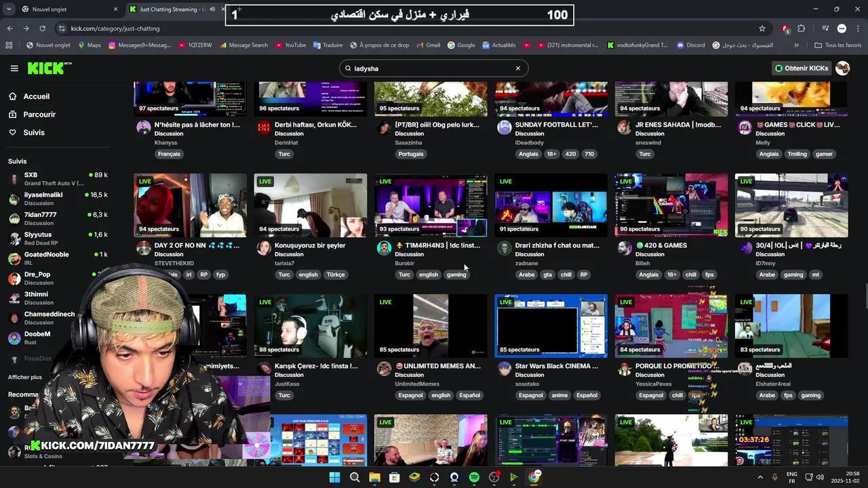Open the 'Tous les favoris' folder
868x488 pixels.
(x=837, y=45)
